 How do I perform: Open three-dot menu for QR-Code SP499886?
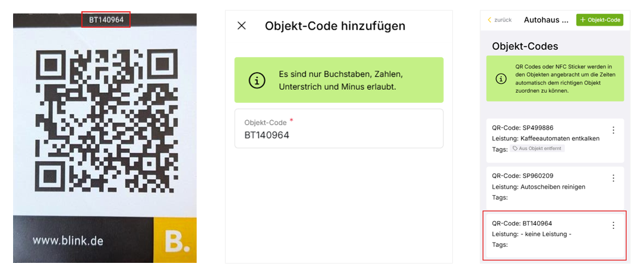click(x=613, y=130)
